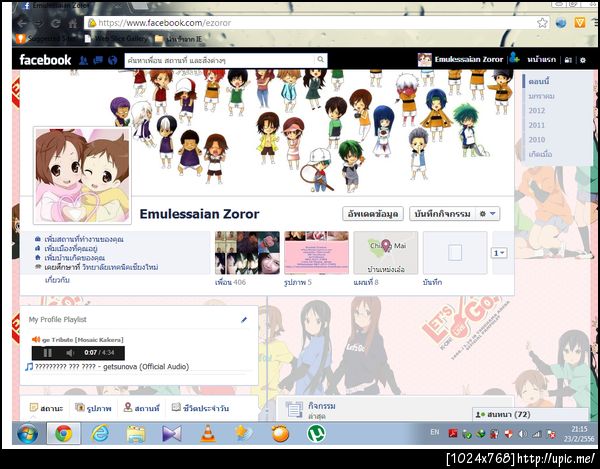Image resolution: width=600 pixels, height=469 pixels.
Task: Click the browser address bar URL
Action: click(x=165, y=23)
